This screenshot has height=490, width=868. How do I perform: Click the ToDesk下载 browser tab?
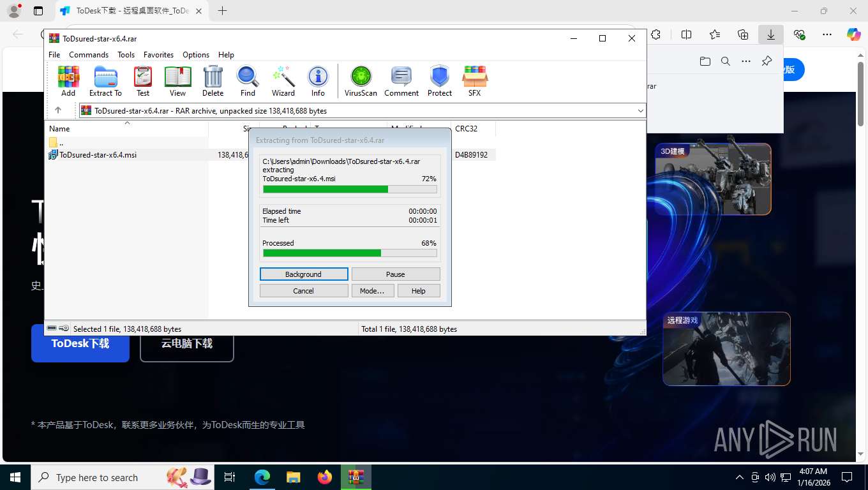[131, 11]
